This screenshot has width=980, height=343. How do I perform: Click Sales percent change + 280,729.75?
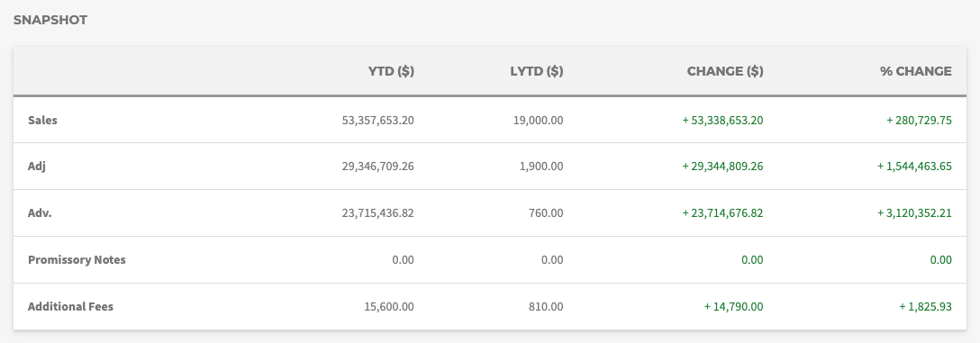point(919,120)
